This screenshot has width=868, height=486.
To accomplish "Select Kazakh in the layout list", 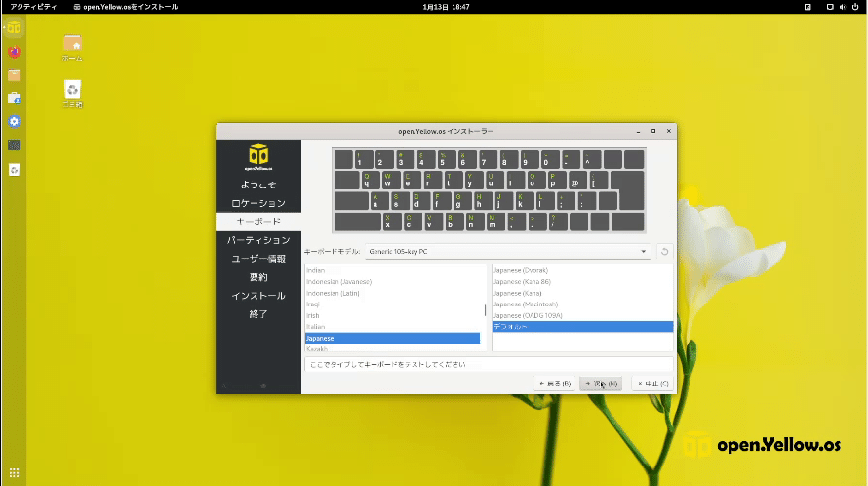I will (392, 348).
